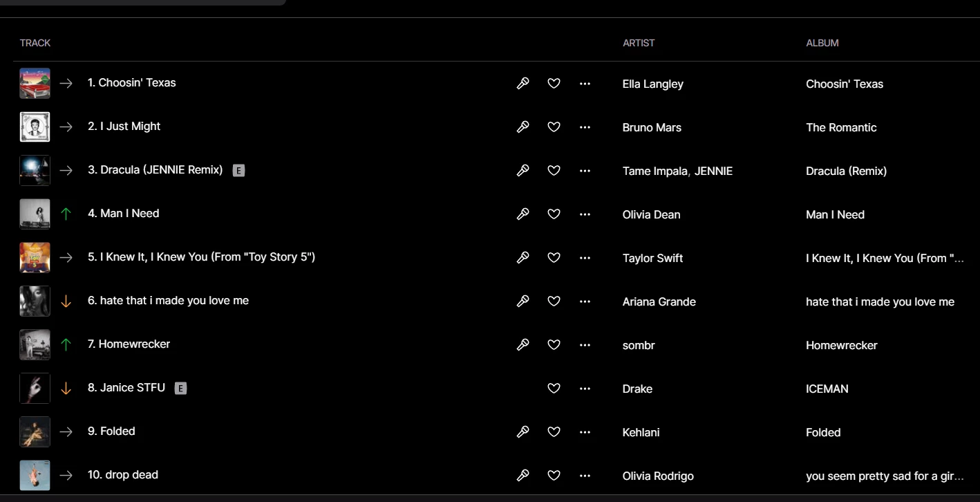Screen dimensions: 980x502
Task: Open lyrics for Kehlani's track
Action: 523,432
